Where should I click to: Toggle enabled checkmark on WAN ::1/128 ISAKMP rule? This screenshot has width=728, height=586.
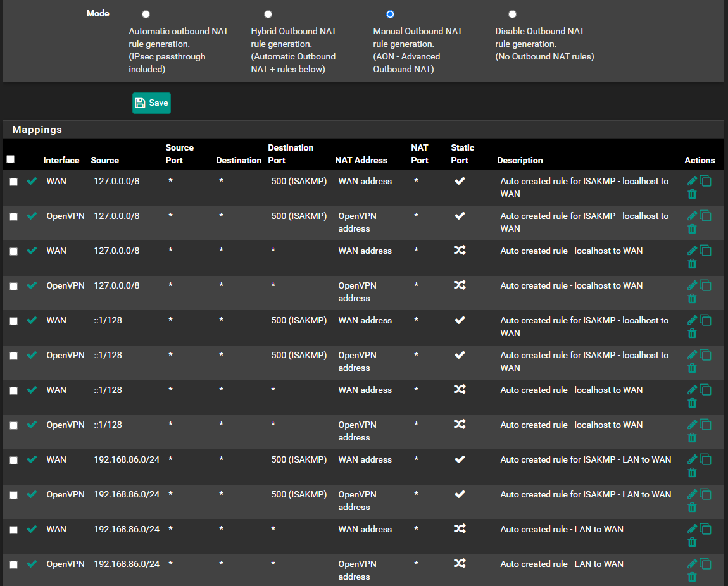pos(32,320)
